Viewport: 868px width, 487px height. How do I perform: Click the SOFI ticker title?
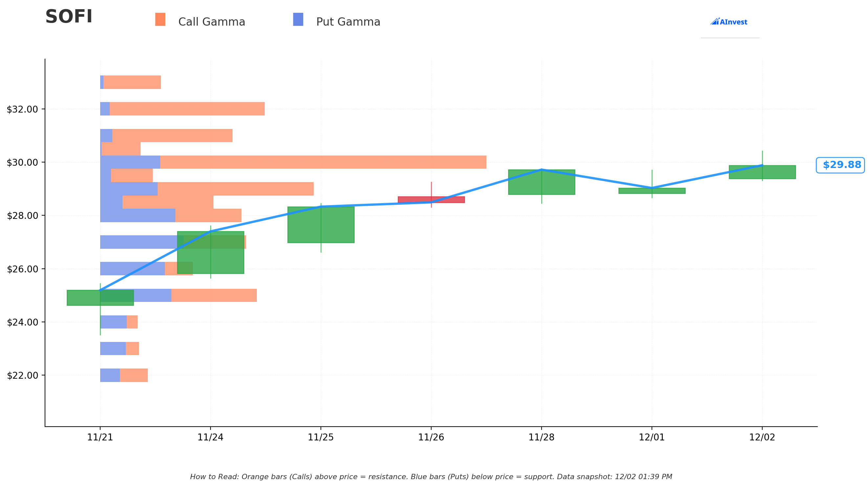[69, 16]
